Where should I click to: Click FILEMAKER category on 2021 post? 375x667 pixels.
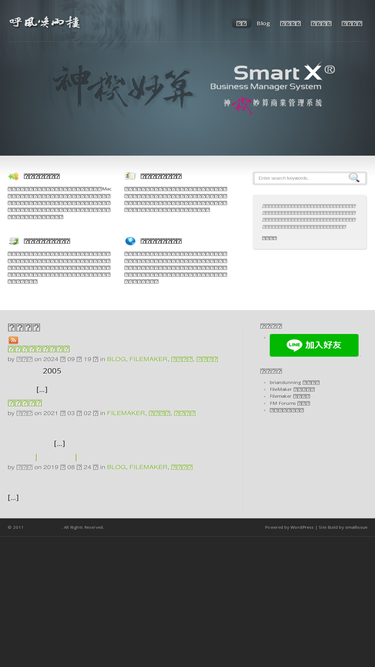[126, 413]
